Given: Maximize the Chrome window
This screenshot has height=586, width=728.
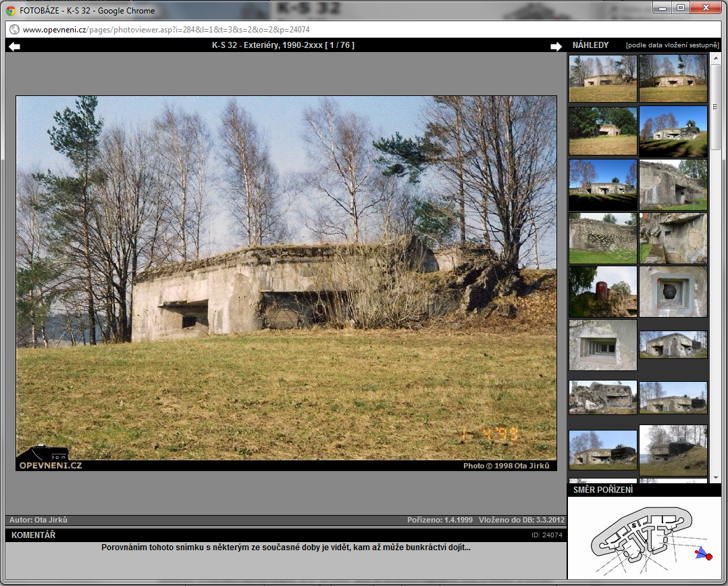Looking at the screenshot, I should click(681, 7).
